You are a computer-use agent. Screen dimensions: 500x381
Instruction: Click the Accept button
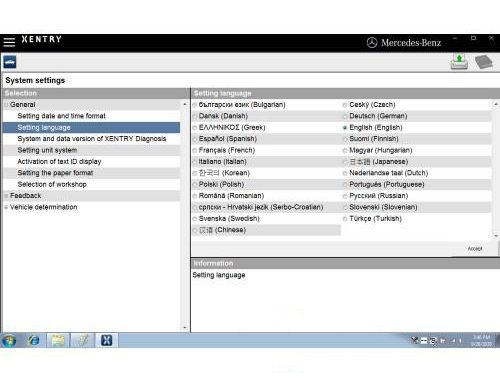[475, 249]
